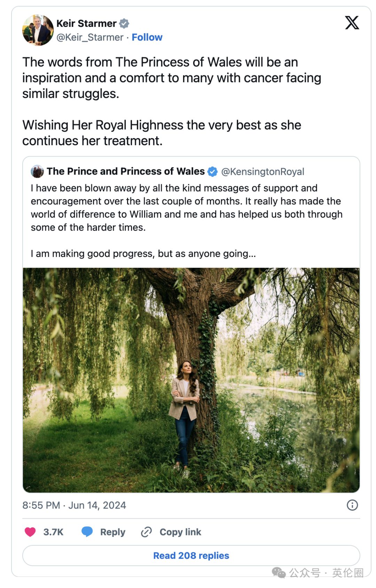This screenshot has width=376, height=588.
Task: Click the Reply label
Action: 112,532
